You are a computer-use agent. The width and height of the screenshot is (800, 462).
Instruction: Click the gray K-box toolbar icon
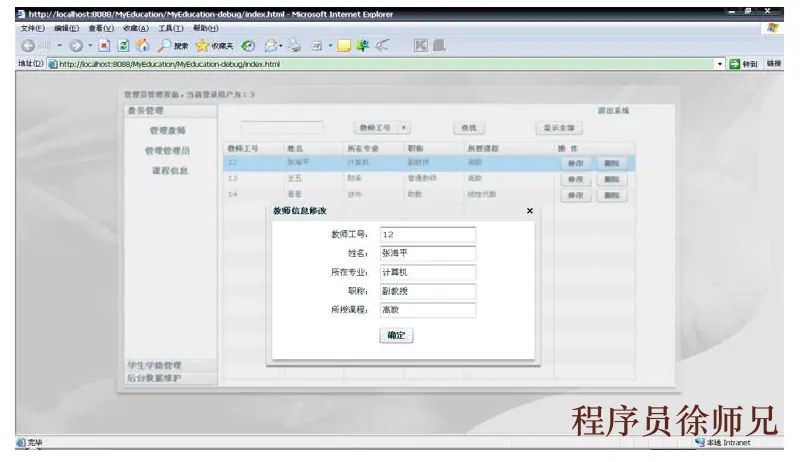click(421, 46)
